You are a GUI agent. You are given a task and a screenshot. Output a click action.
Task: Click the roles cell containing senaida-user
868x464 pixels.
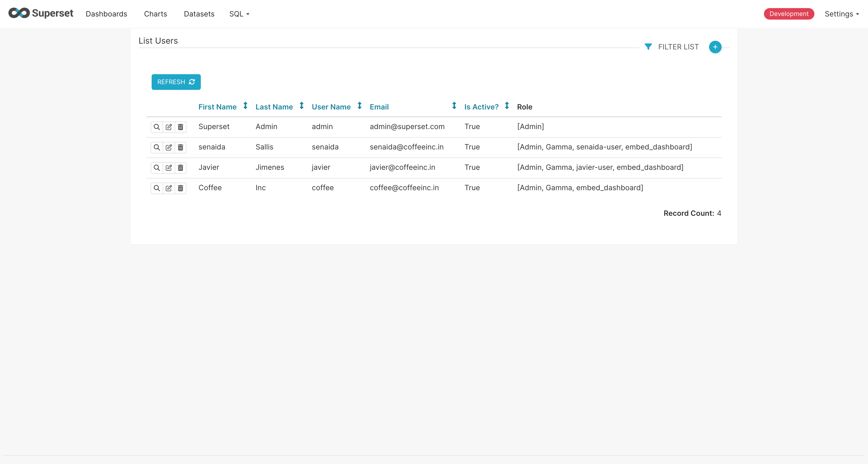point(604,147)
